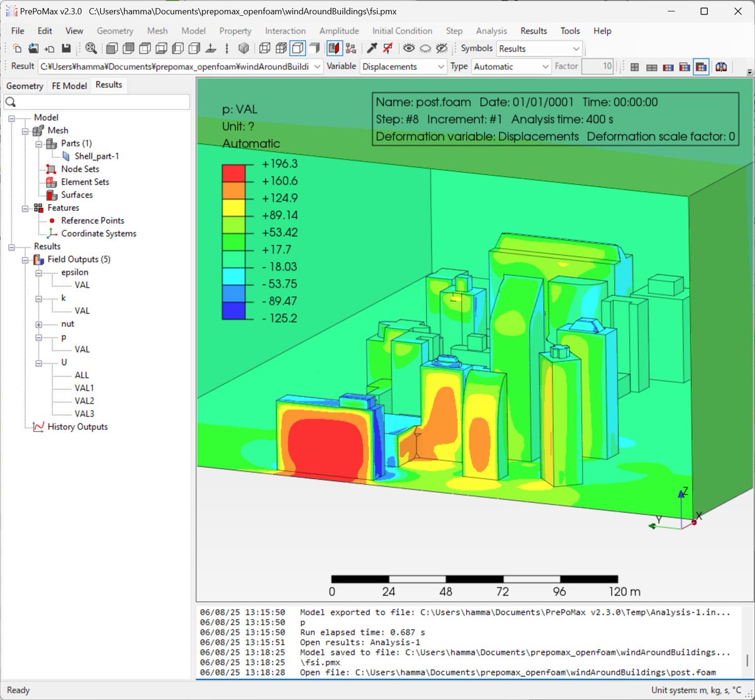The image size is (755, 700).
Task: Click the No edges shaded view icon
Action: click(314, 48)
